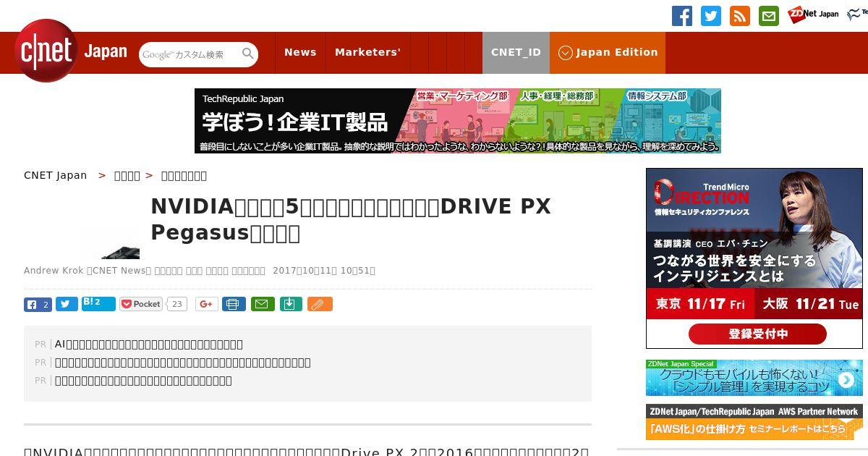Open the third PR sponsored link
The height and width of the screenshot is (456, 868).
pyautogui.click(x=143, y=380)
